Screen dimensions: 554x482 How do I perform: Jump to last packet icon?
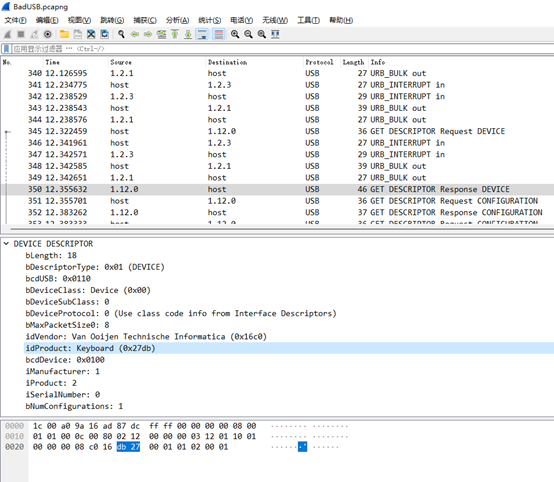pos(188,34)
